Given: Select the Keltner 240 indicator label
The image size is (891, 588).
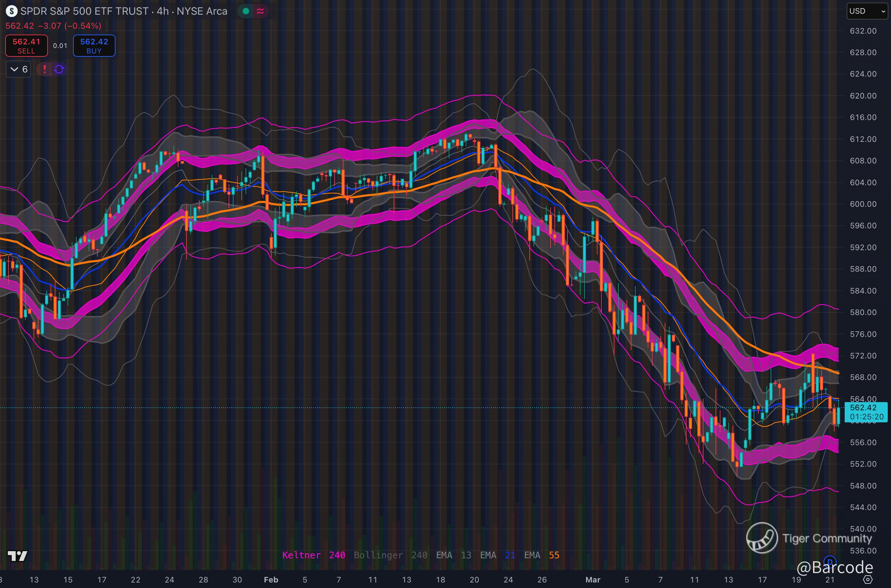Looking at the screenshot, I should coord(313,555).
